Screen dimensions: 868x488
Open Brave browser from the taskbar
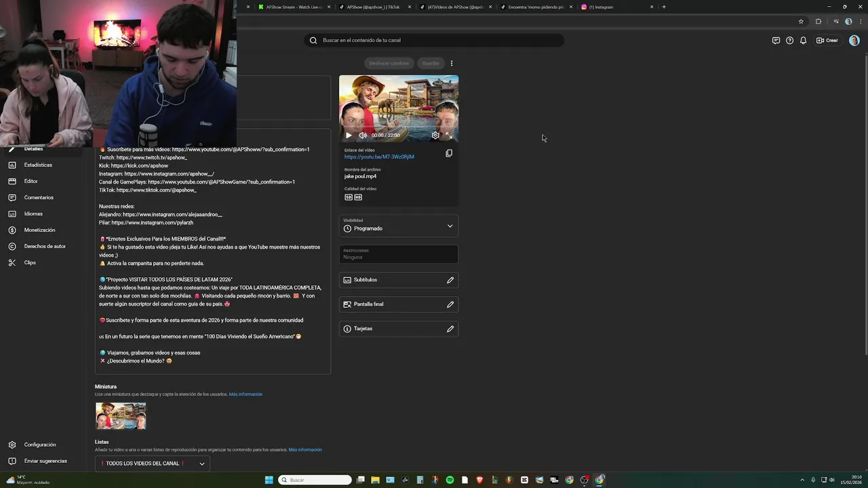(479, 480)
